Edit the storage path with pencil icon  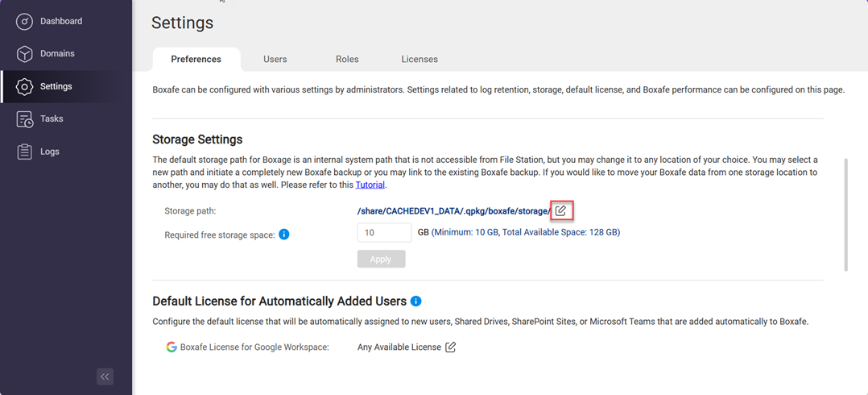561,210
